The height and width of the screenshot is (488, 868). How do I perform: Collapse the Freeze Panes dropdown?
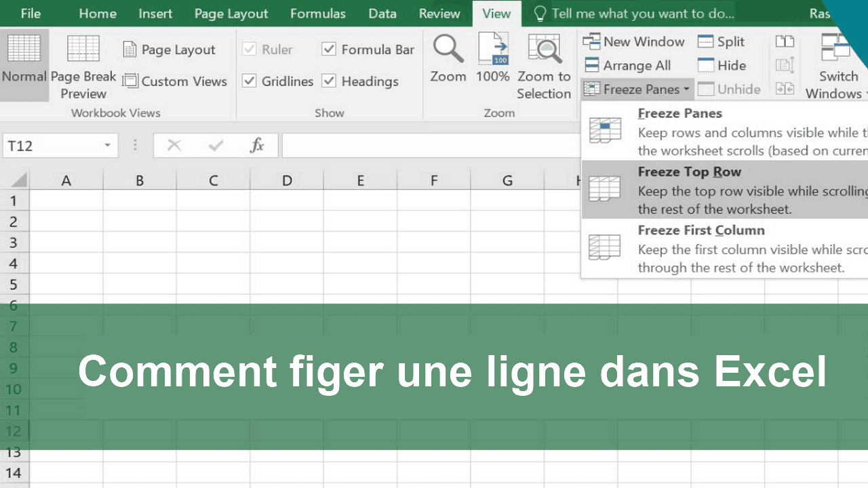637,89
